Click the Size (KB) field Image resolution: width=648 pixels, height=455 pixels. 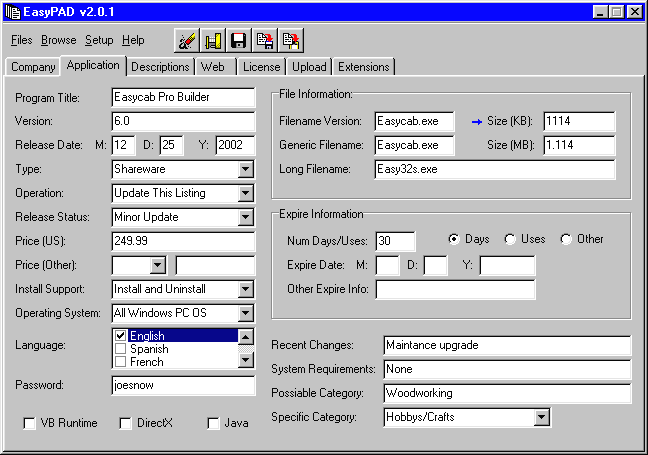(579, 121)
